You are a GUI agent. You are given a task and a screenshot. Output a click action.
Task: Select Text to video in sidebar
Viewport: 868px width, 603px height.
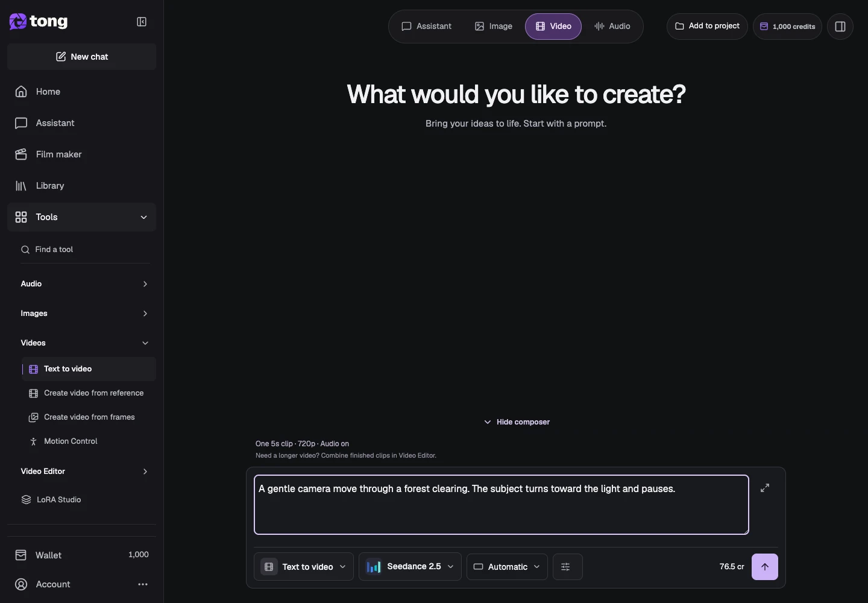tap(89, 369)
